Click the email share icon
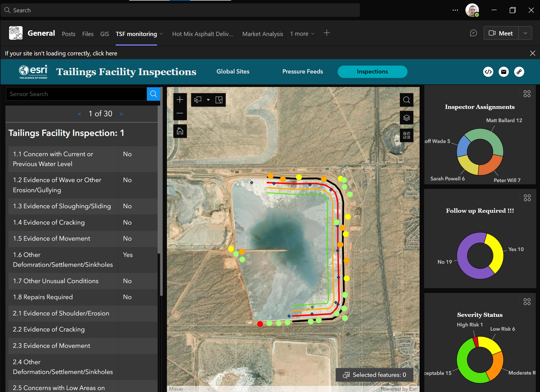Screen dimensions: 540x392 (504, 72)
